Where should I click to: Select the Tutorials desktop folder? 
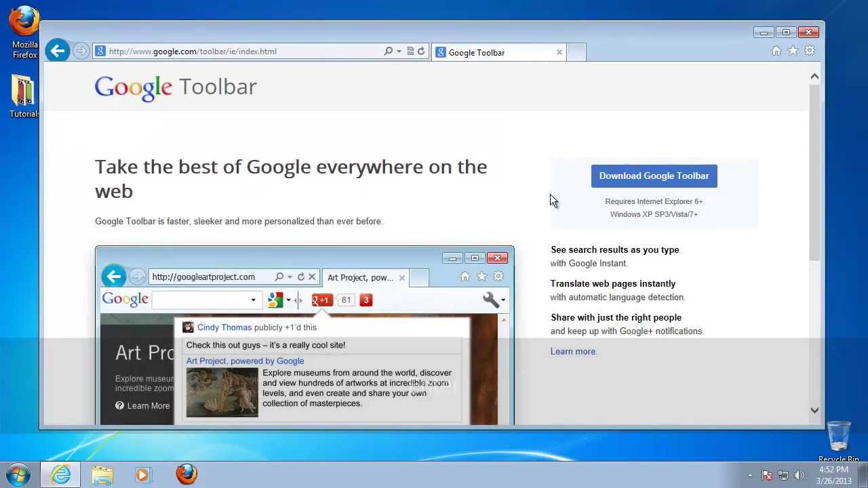coord(24,96)
